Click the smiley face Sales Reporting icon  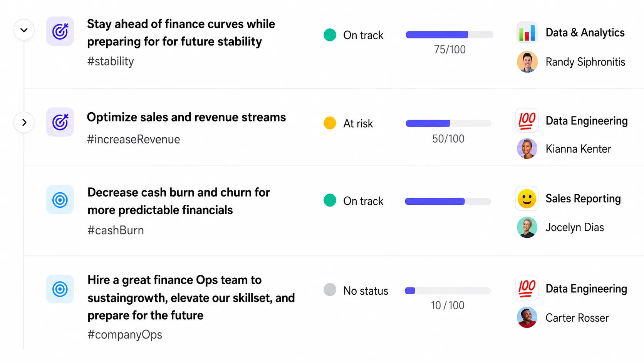pyautogui.click(x=527, y=199)
